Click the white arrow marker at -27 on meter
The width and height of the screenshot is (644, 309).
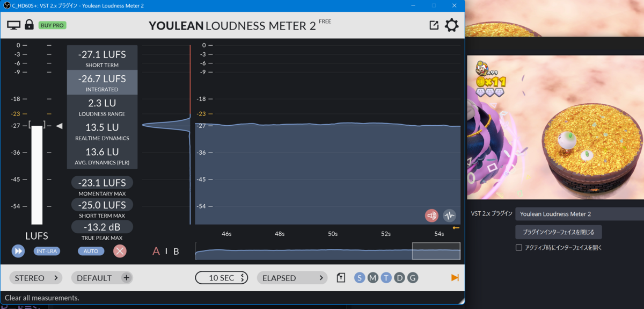[60, 126]
